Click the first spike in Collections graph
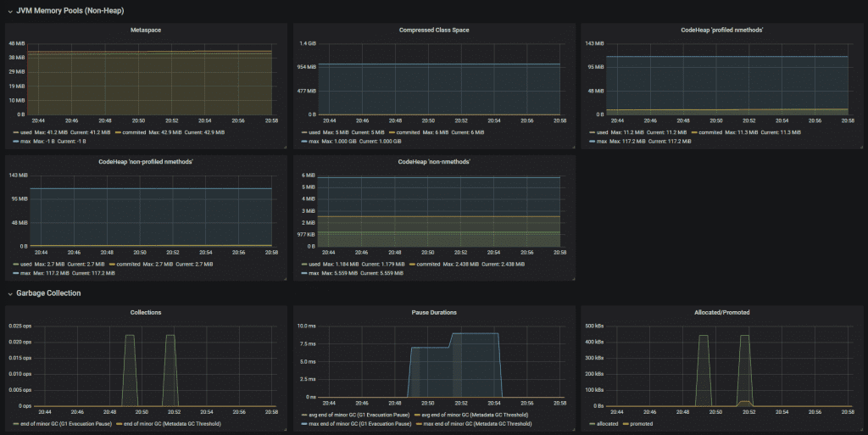This screenshot has width=868, height=435. coord(130,337)
